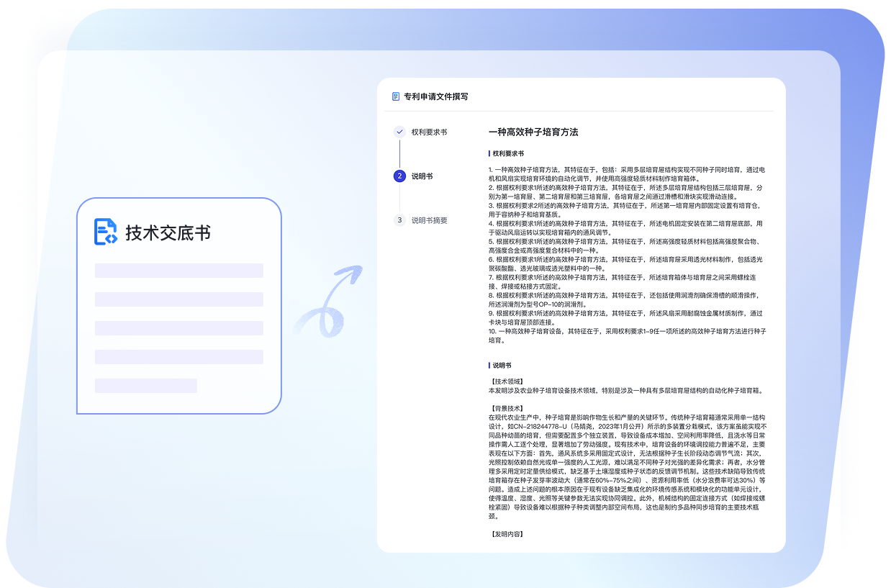Click the 技术交底书 card title
This screenshot has height=588, width=891.
(x=168, y=233)
